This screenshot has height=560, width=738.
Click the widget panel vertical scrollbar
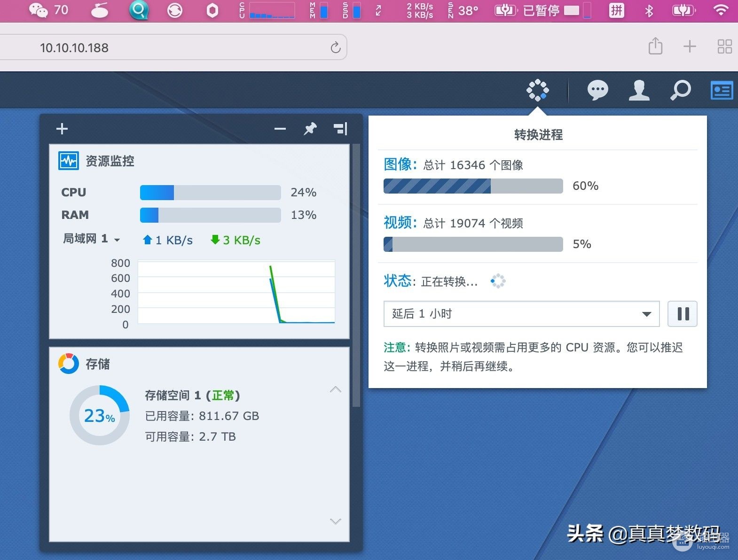pyautogui.click(x=356, y=275)
